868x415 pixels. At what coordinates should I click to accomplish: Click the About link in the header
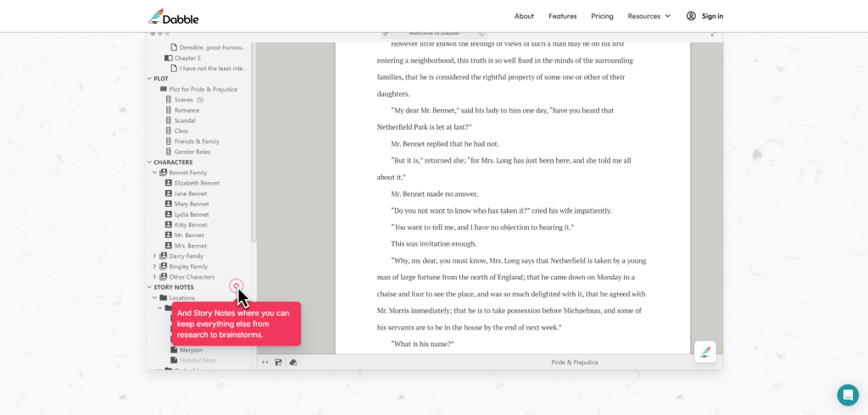[524, 16]
